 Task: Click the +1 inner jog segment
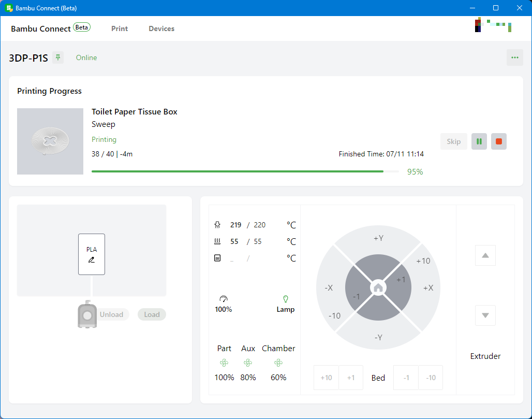[401, 280]
